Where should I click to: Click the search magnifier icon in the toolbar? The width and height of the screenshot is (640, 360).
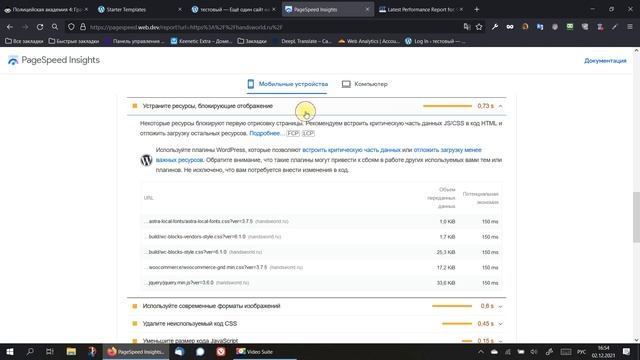coord(55,27)
